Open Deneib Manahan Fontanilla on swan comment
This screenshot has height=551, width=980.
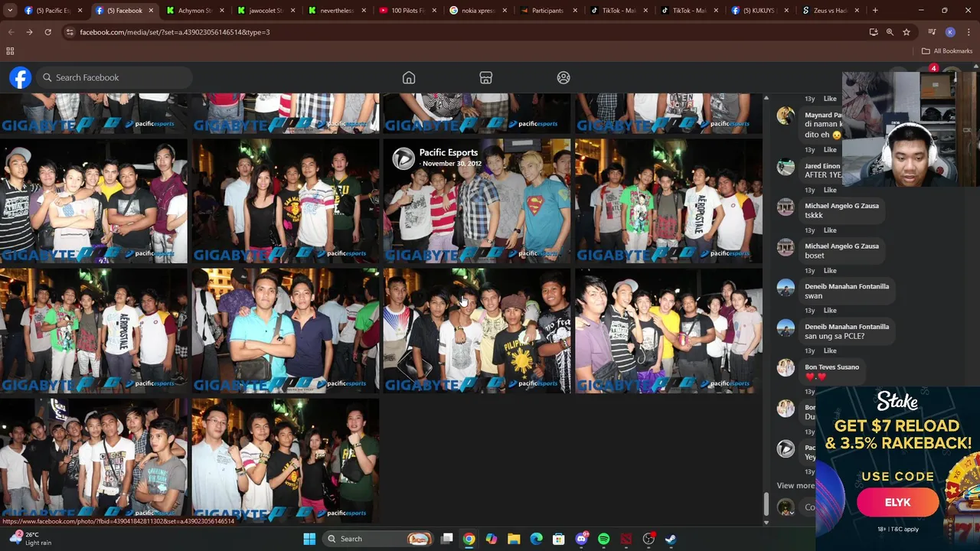[x=847, y=286]
